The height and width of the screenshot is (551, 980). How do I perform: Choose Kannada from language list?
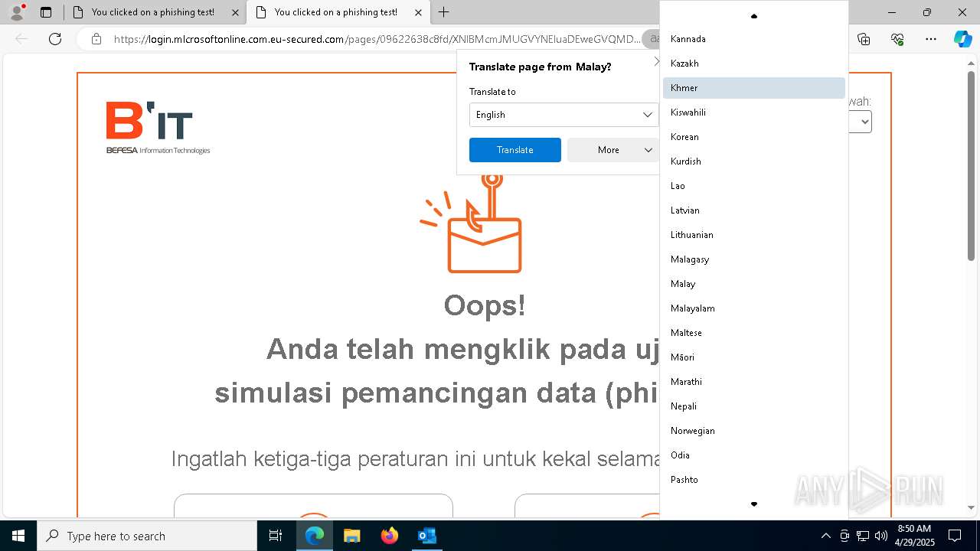pos(754,39)
